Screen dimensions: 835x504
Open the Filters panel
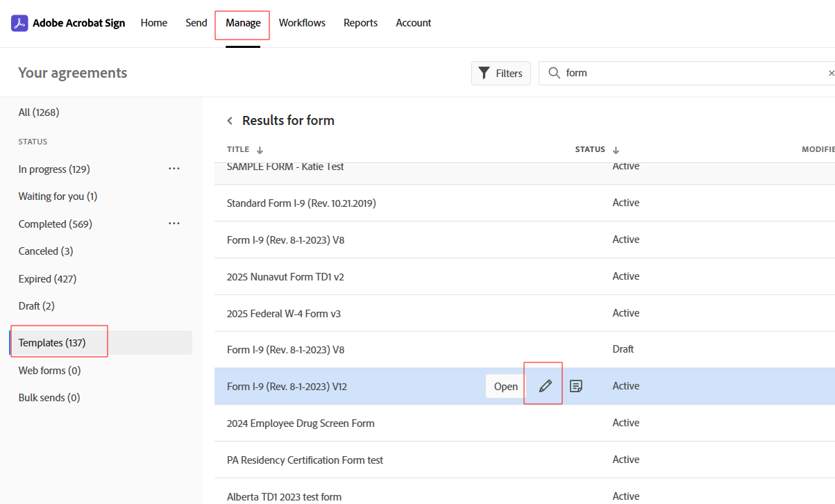tap(500, 73)
